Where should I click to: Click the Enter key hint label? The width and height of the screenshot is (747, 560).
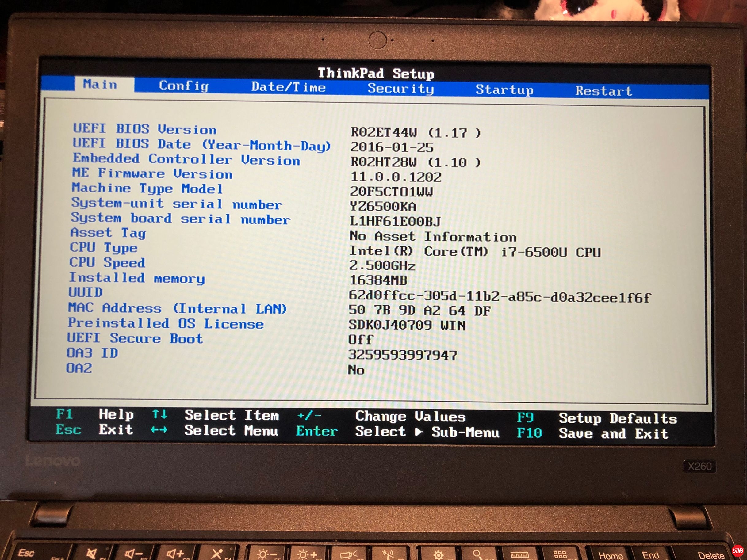(316, 431)
